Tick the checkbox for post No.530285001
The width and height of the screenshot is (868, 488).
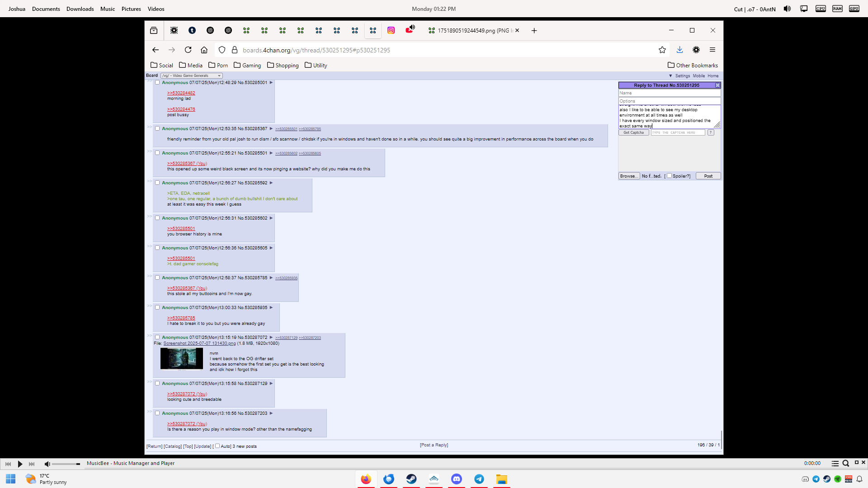[157, 82]
